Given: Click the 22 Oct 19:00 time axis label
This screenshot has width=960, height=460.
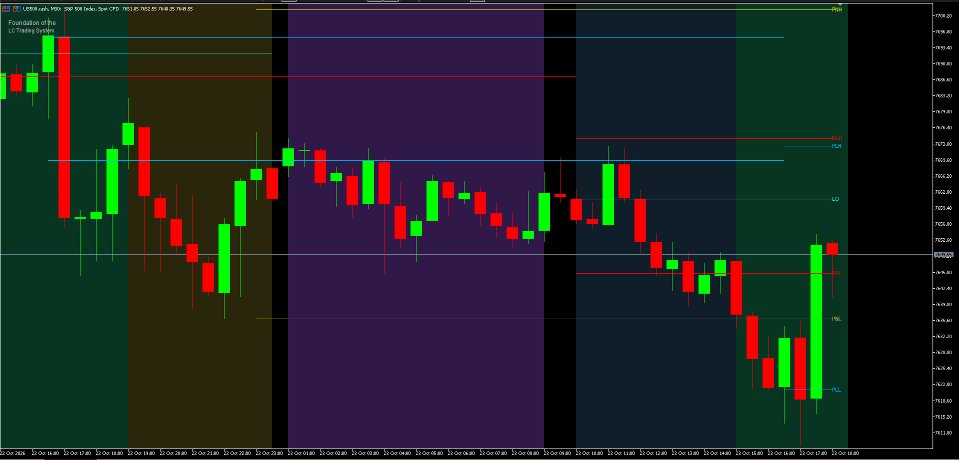Looking at the screenshot, I should pos(139,453).
